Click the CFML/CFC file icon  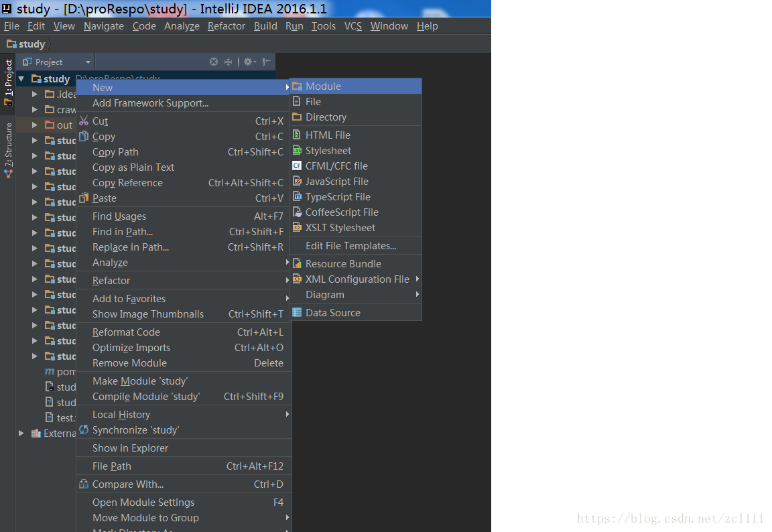tap(297, 165)
